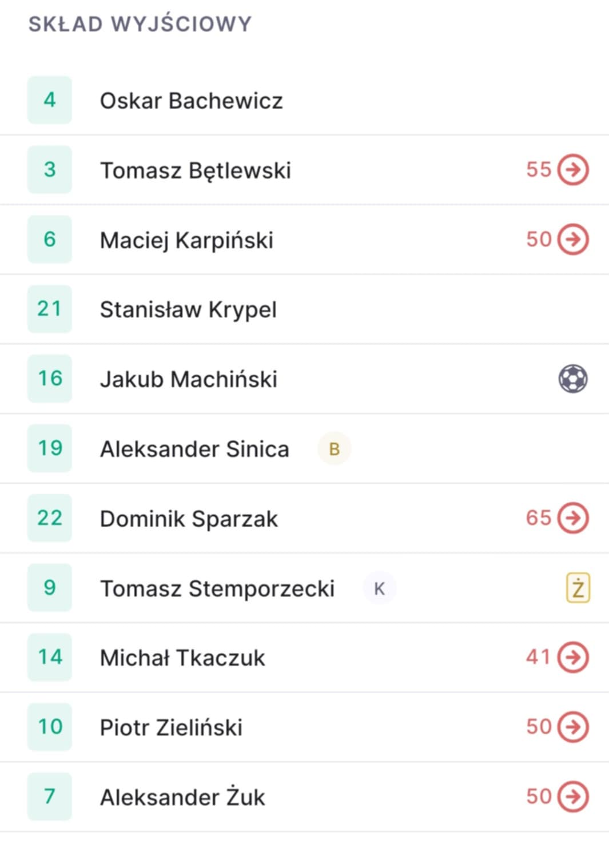Click the substitution icon for Maciej Karpiński

click(x=573, y=239)
